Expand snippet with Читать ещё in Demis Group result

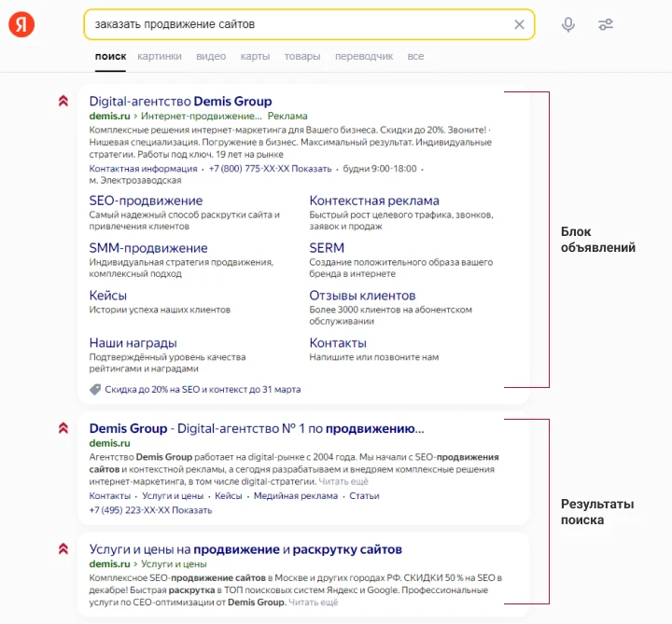pos(343,482)
